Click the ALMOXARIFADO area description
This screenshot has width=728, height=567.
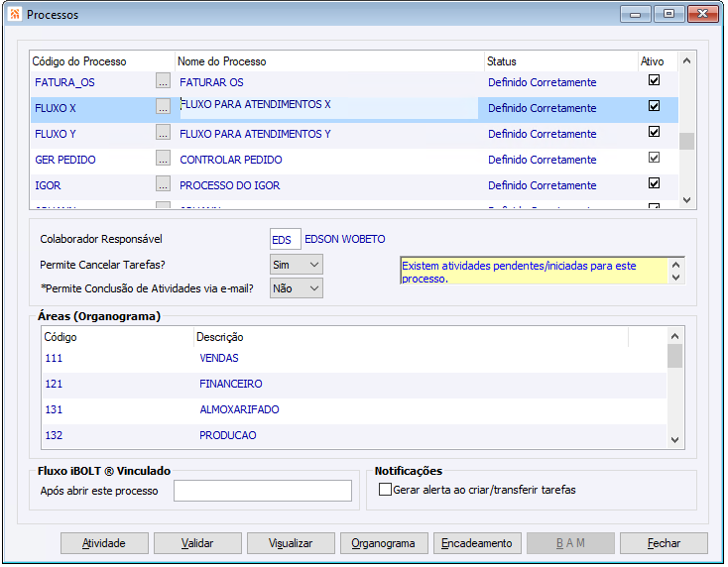[239, 409]
